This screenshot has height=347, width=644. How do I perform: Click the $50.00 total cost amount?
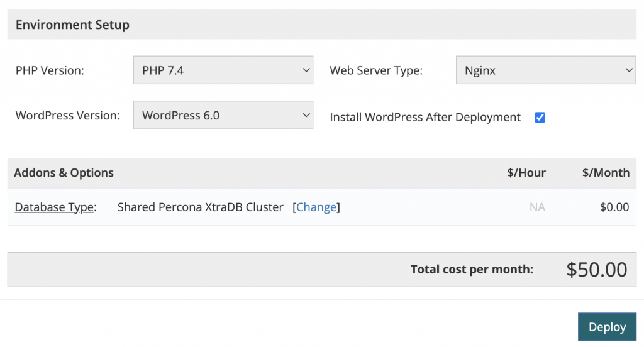point(597,270)
